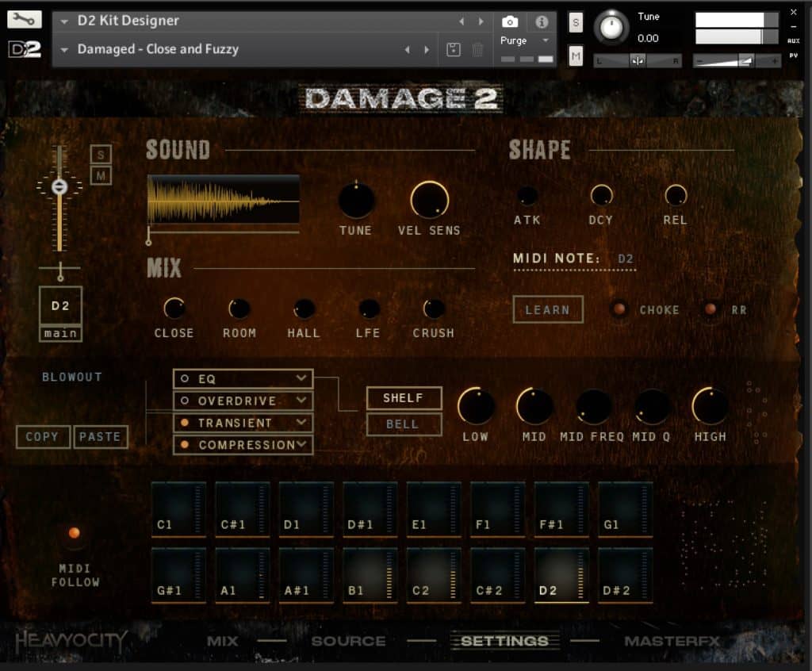This screenshot has width=812, height=671.
Task: Switch to the MASTERFX page tab
Action: tap(672, 642)
